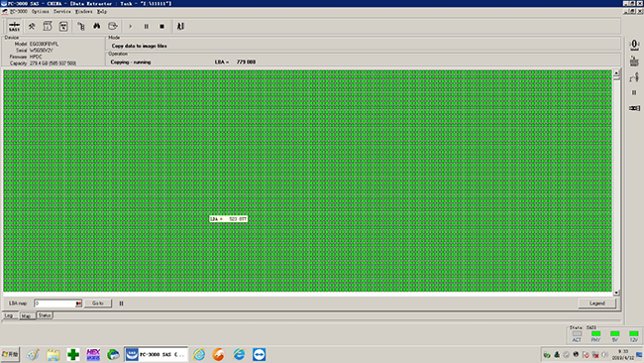Screen dimensions: 644x363
Task: Open the Options menu
Action: click(x=41, y=12)
